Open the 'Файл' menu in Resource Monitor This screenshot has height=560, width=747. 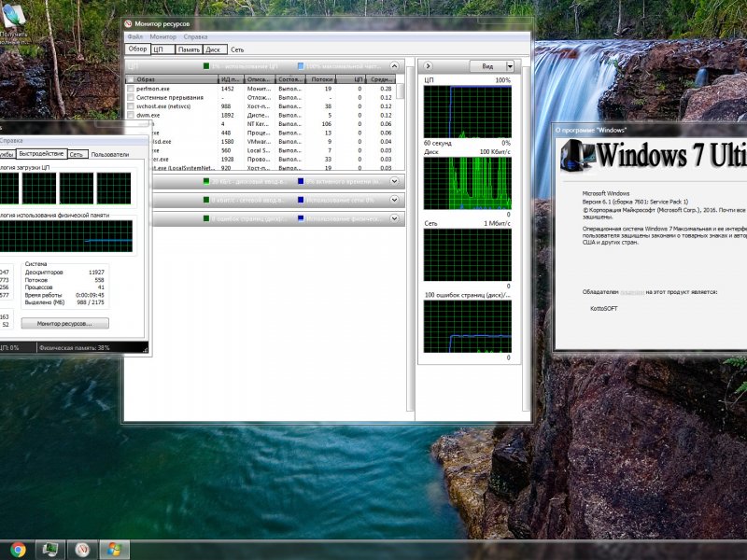coord(134,36)
